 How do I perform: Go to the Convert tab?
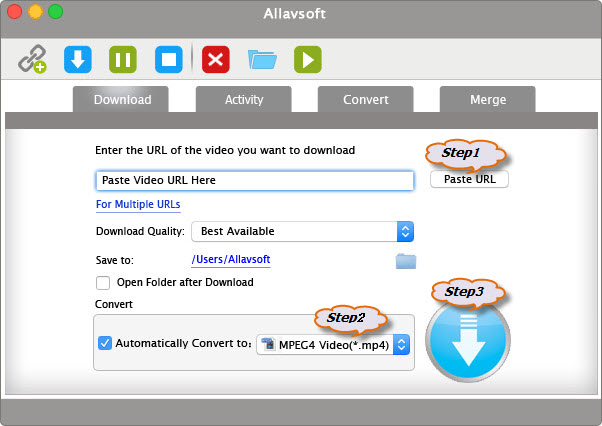(366, 99)
